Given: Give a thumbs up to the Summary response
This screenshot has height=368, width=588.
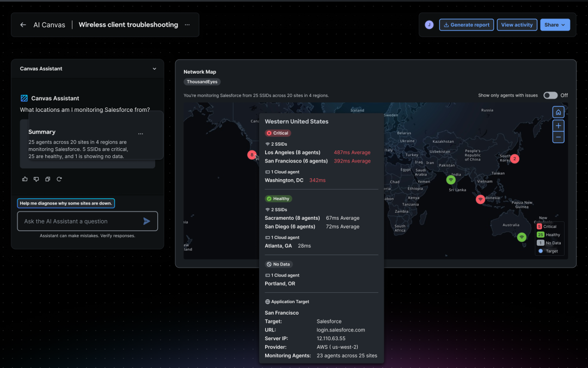Looking at the screenshot, I should 24,179.
